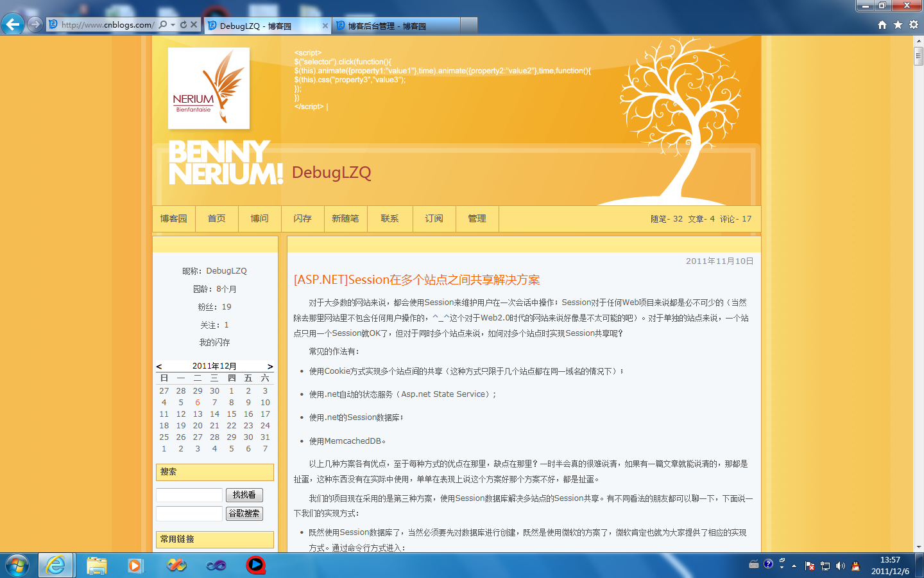The height and width of the screenshot is (578, 924).
Task: Open 闪存 in the navigation bar
Action: 303,218
